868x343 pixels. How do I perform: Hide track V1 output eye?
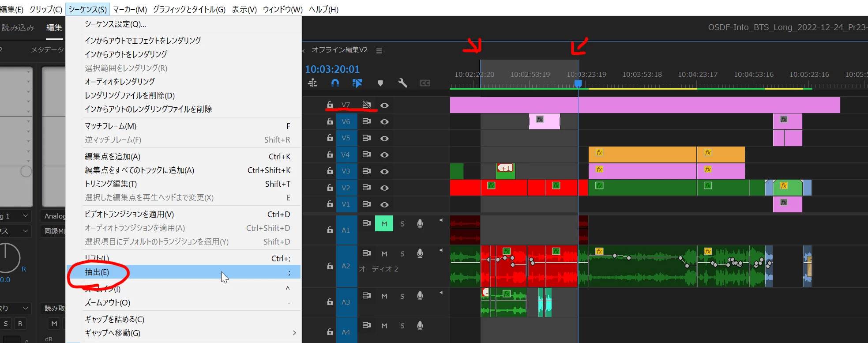coord(384,205)
